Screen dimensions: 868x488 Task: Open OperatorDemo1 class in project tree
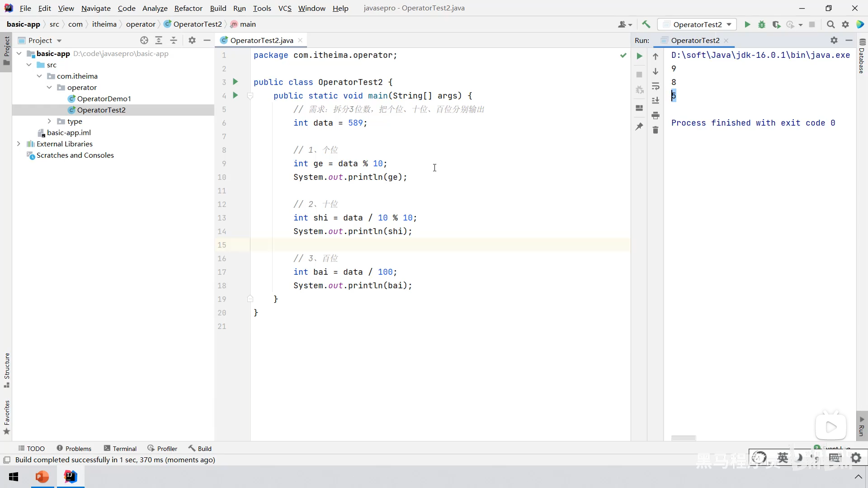point(104,99)
